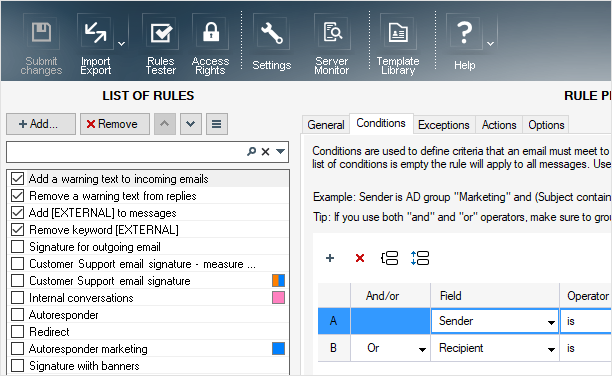Screen dimensions: 612x376
Task: Enable Autoresponder rule checkbox
Action: pos(18,315)
